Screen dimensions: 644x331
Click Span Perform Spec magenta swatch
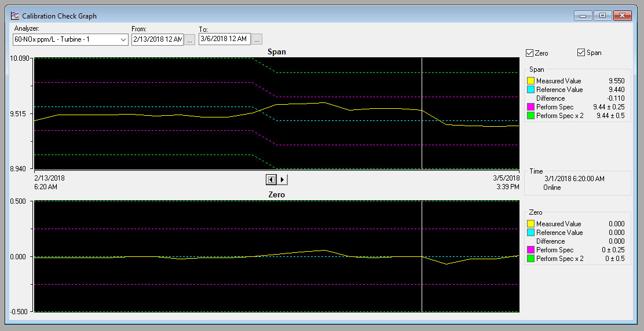tap(530, 107)
